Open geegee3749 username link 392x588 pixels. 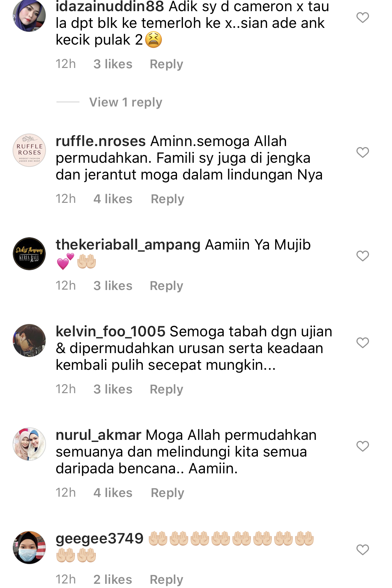pos(100,539)
